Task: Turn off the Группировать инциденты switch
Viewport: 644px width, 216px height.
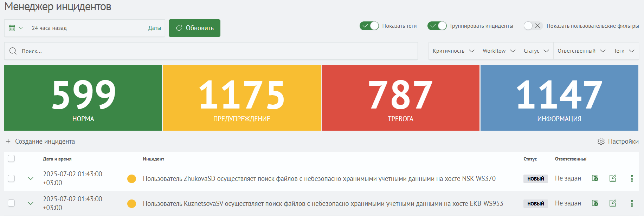Action: (x=437, y=26)
